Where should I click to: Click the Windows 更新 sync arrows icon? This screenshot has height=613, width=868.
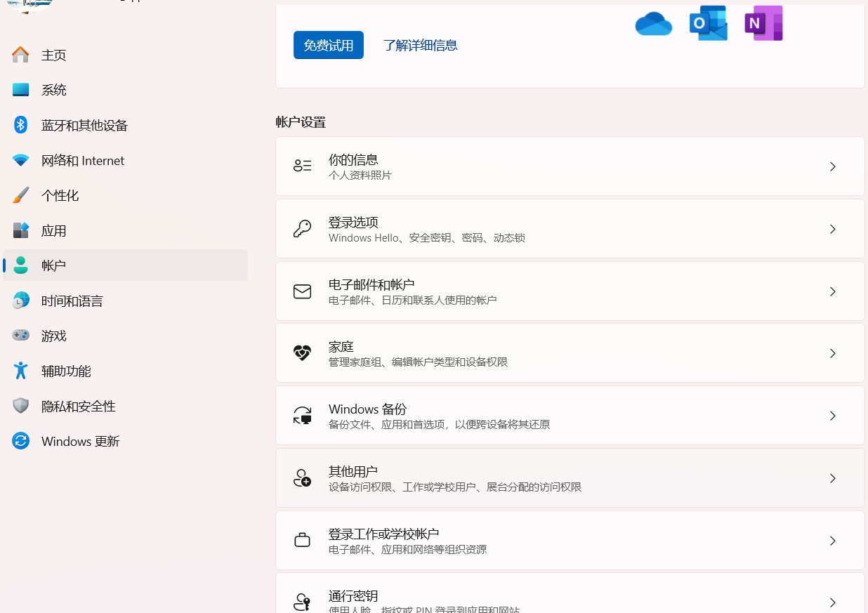tap(20, 441)
